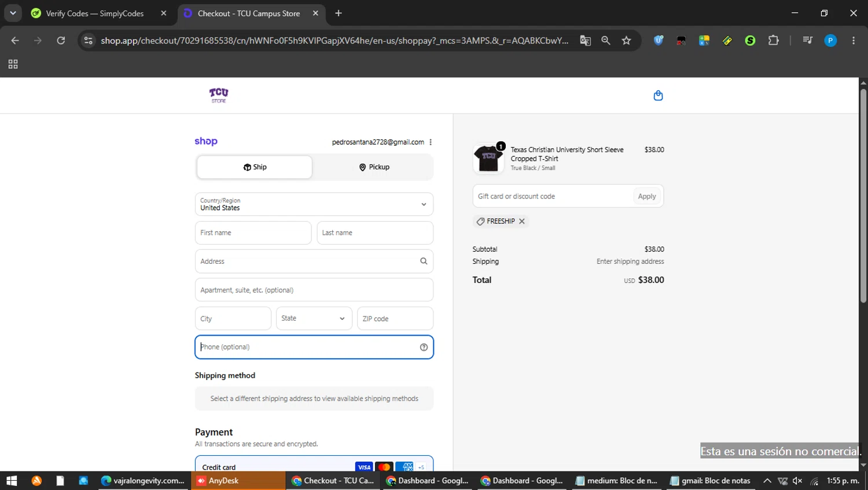View site information icon in address bar
Image resolution: width=868 pixels, height=490 pixels.
89,40
